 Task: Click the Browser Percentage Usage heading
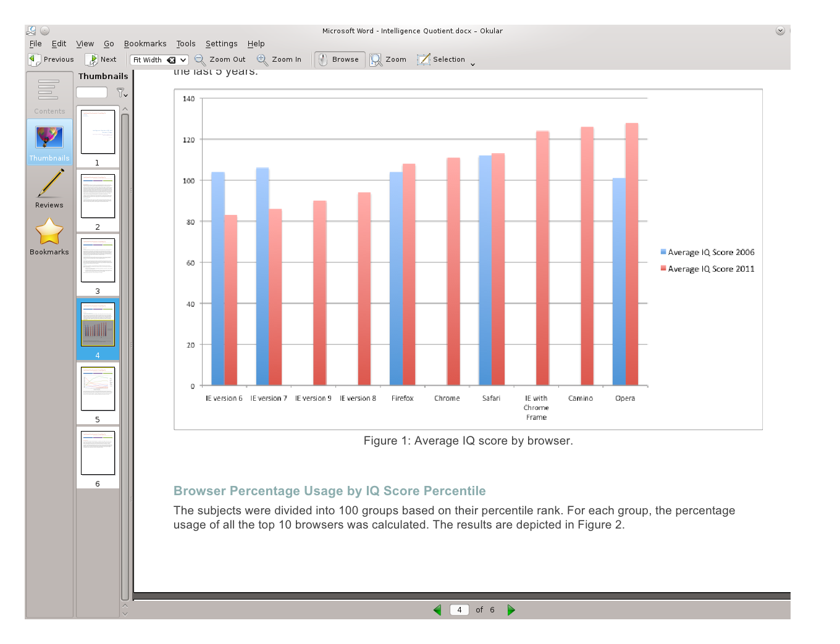click(330, 491)
